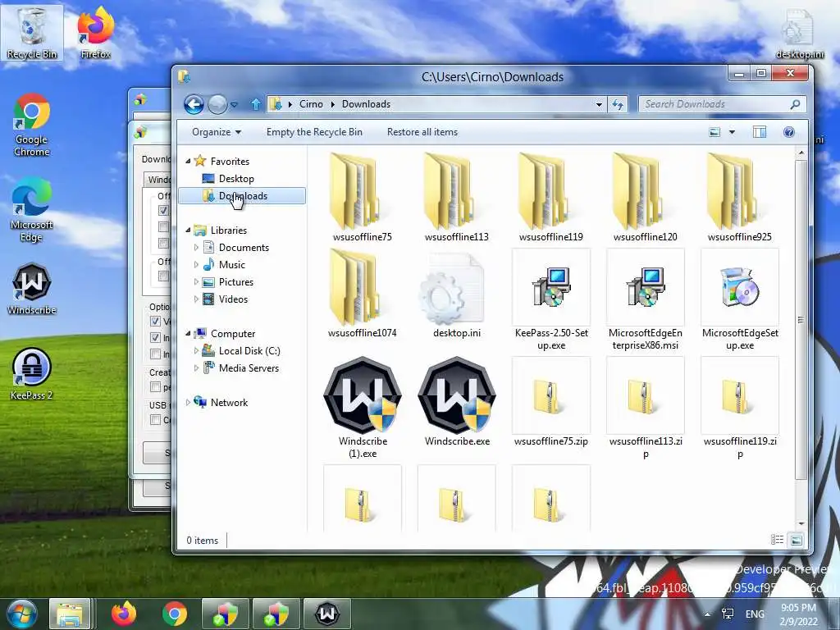The width and height of the screenshot is (840, 630).
Task: Click Empty the Recycle Bin
Action: click(314, 132)
